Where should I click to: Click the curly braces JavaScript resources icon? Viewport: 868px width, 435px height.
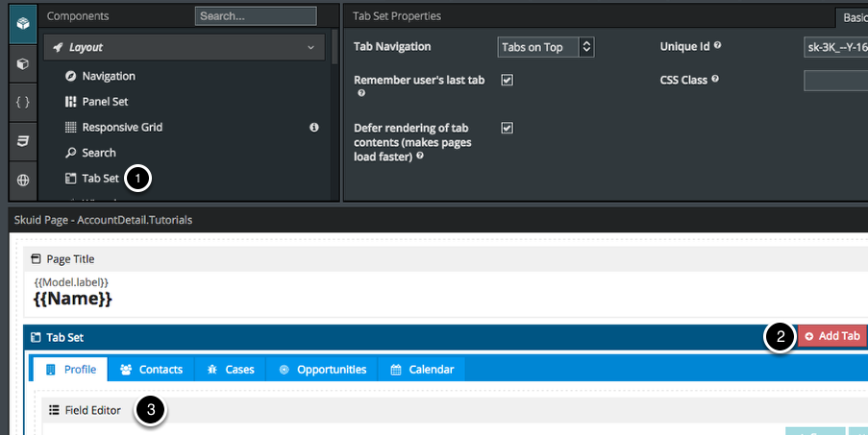click(x=23, y=102)
